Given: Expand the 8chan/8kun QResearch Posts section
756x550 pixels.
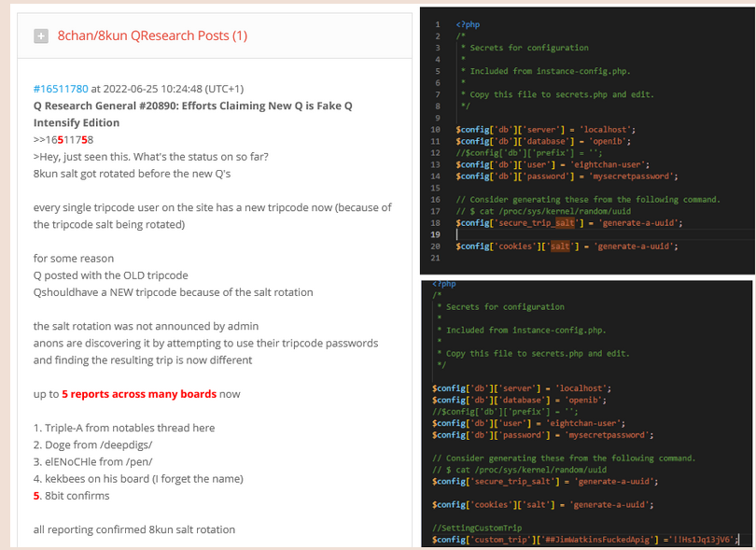Looking at the screenshot, I should point(41,35).
